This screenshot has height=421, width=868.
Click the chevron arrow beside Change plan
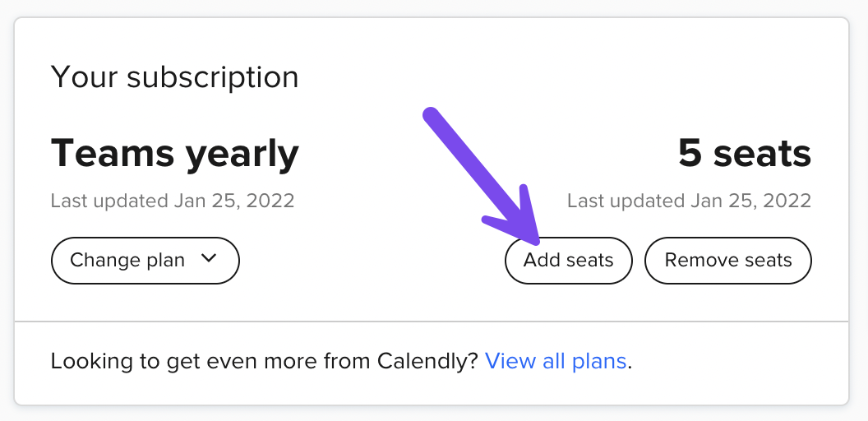coord(208,259)
